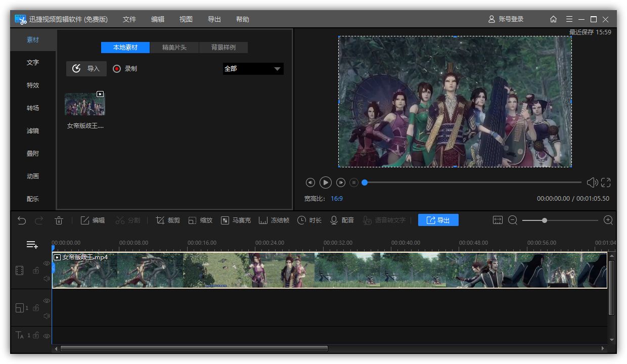Enter fullscreen preview mode
This screenshot has width=627, height=364.
[606, 183]
